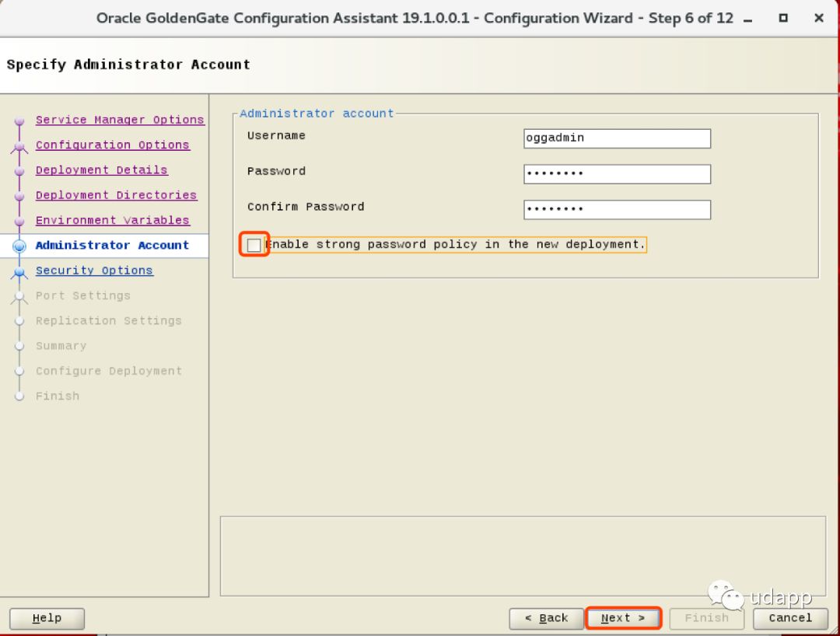This screenshot has height=636, width=840.
Task: Minimize the Configuration Wizard window
Action: coord(748,19)
